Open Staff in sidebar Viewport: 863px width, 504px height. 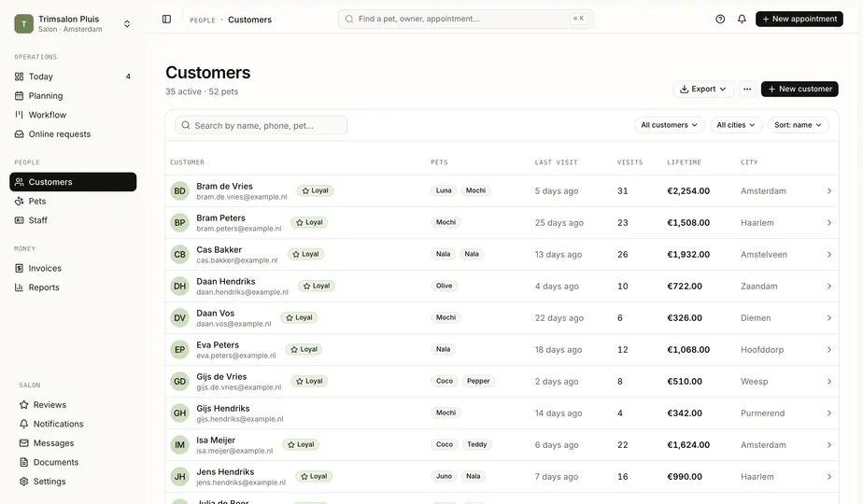[x=73, y=220]
